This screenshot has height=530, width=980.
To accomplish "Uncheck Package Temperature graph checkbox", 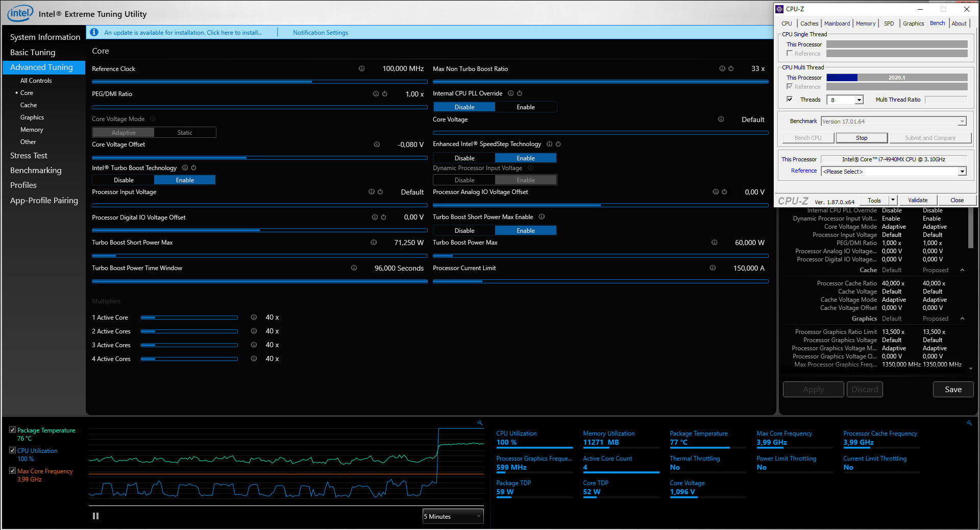I will (12, 430).
